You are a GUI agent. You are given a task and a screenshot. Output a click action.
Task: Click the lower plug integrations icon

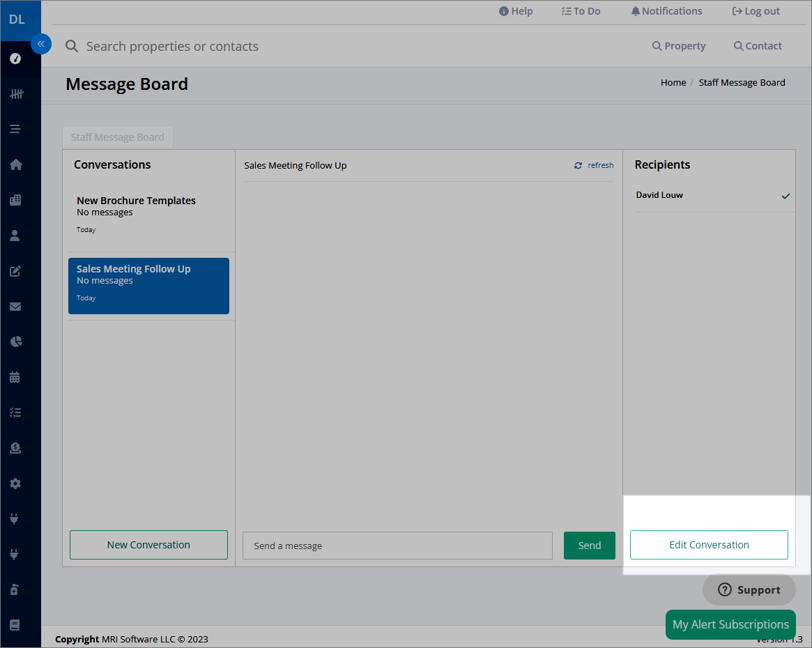[15, 555]
